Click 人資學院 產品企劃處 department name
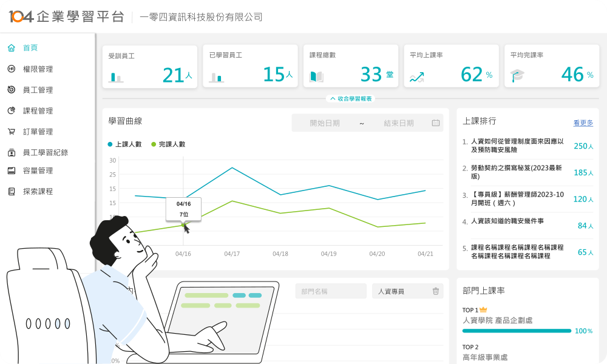Viewport: 607px width, 364px height. tap(498, 320)
